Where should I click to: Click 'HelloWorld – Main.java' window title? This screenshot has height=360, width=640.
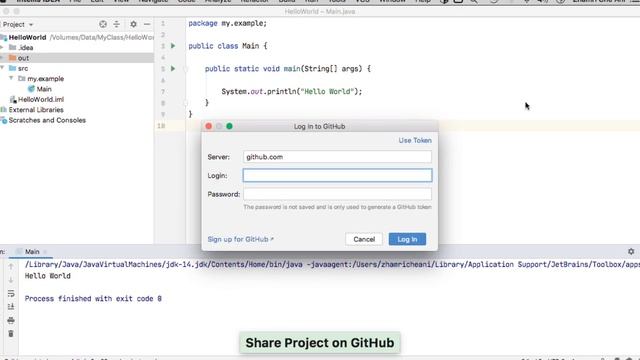[x=320, y=11]
